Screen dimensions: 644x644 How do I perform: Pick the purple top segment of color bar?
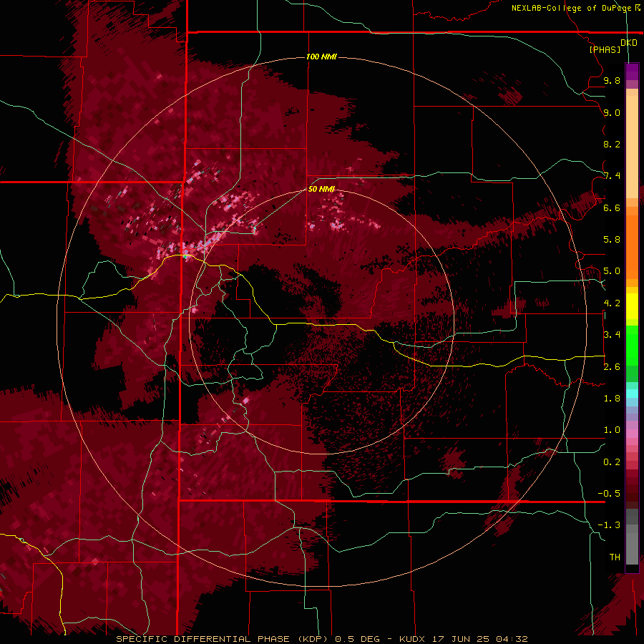coord(632,72)
